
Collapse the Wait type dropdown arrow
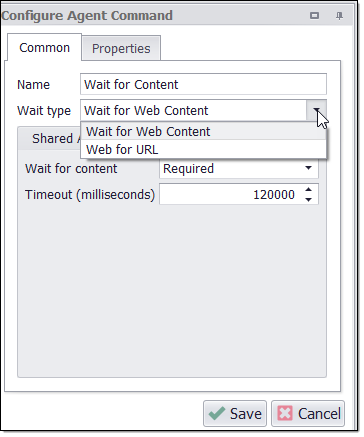tap(316, 110)
